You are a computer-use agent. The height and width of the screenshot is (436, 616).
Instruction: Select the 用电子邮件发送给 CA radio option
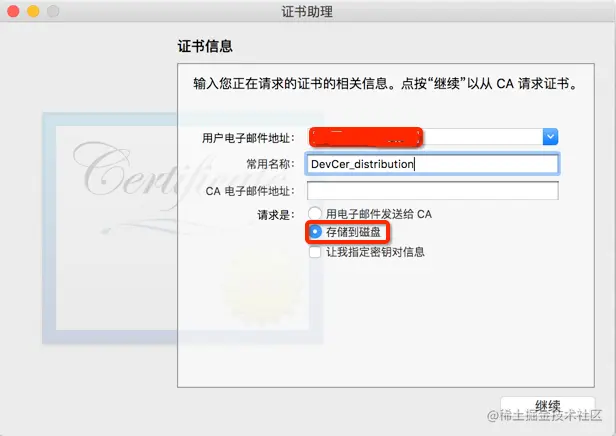point(315,214)
